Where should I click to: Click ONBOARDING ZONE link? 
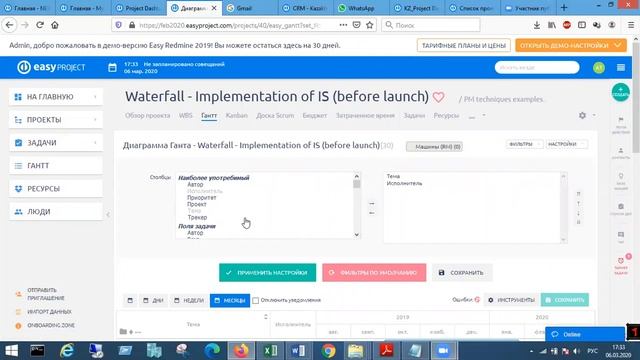click(x=51, y=325)
